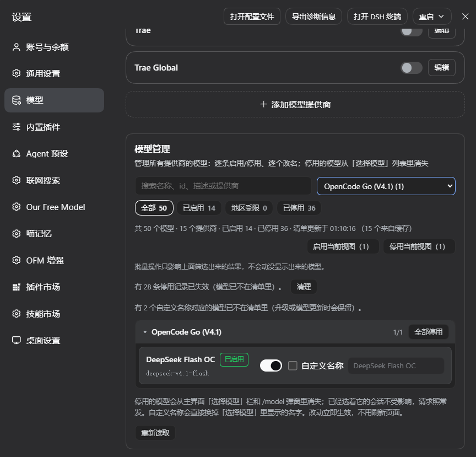Click 重新读取 button
476x457 pixels.
pyautogui.click(x=155, y=433)
